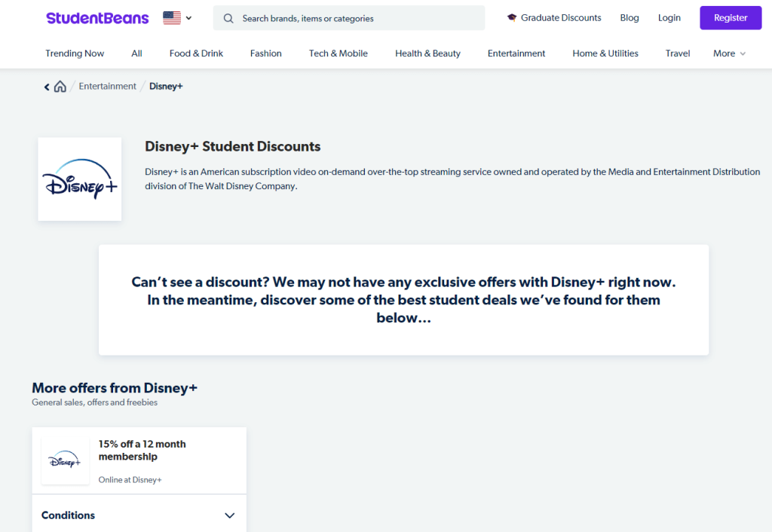Viewport: 772px width, 532px height.
Task: Click the Online at Disney+ text
Action: 130,480
